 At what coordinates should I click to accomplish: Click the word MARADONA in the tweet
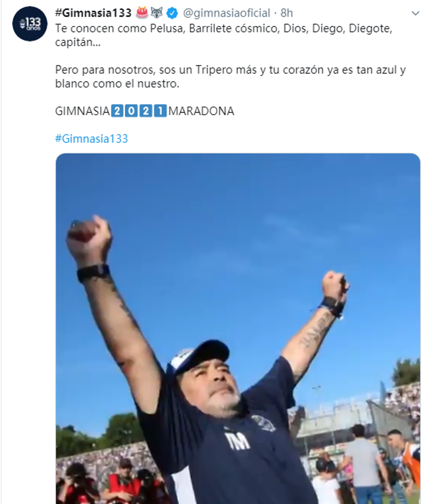click(201, 111)
